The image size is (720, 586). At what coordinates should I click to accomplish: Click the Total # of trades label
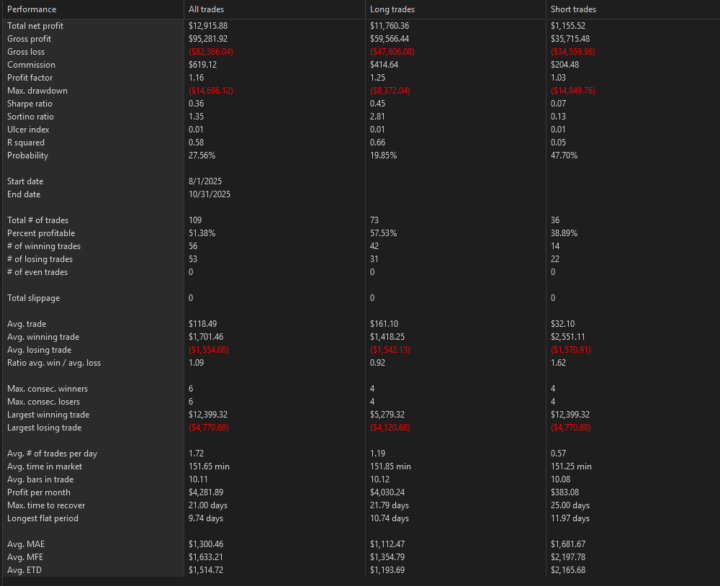pos(38,220)
